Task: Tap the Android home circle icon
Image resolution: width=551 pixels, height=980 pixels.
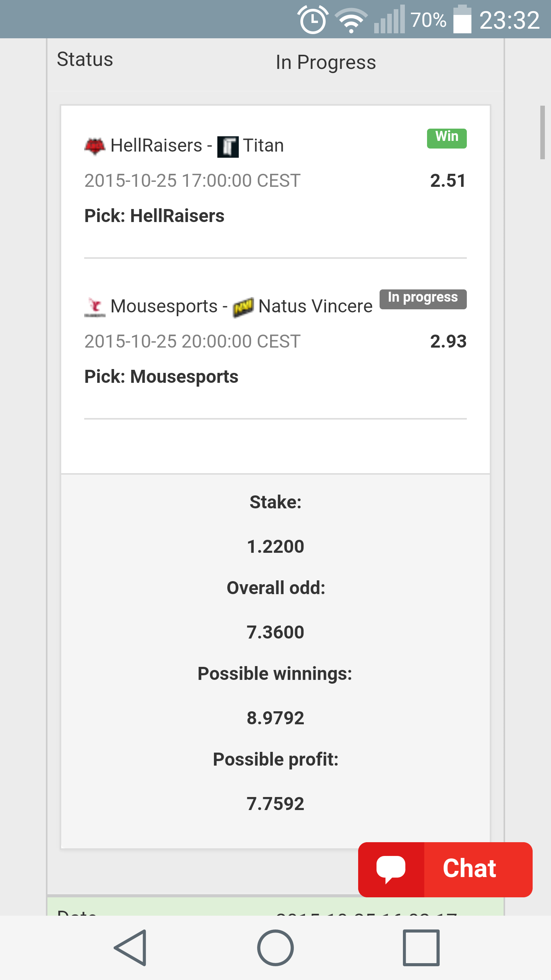Action: point(275,948)
